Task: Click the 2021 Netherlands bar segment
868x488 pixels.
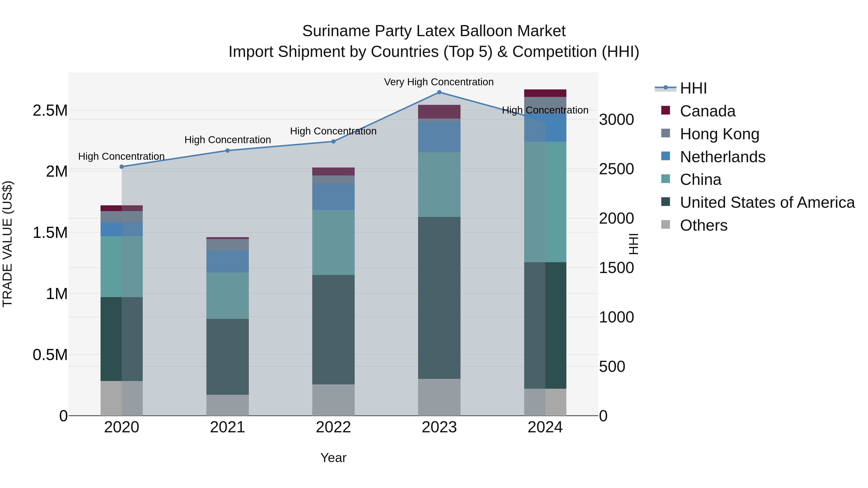Action: [227, 261]
